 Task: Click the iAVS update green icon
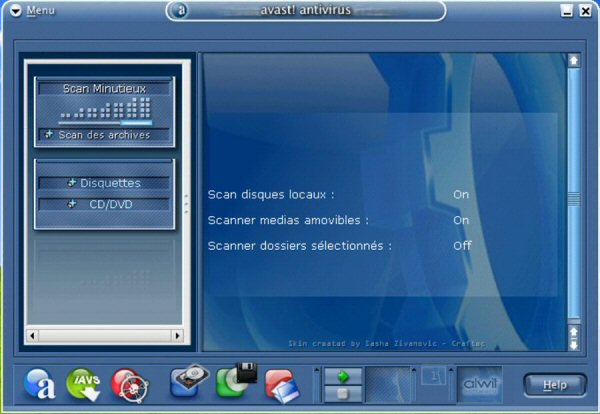click(84, 384)
